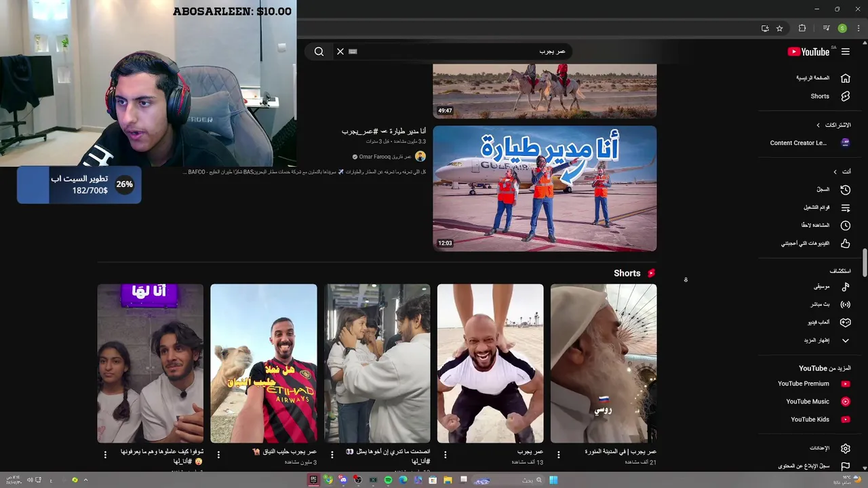The image size is (868, 488).
Task: Open options for the leftmost أنا لها short
Action: [105, 455]
